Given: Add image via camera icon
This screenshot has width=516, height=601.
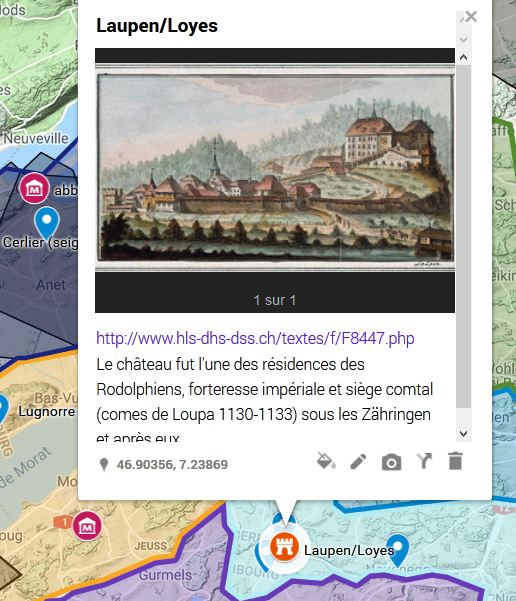Looking at the screenshot, I should (x=391, y=462).
